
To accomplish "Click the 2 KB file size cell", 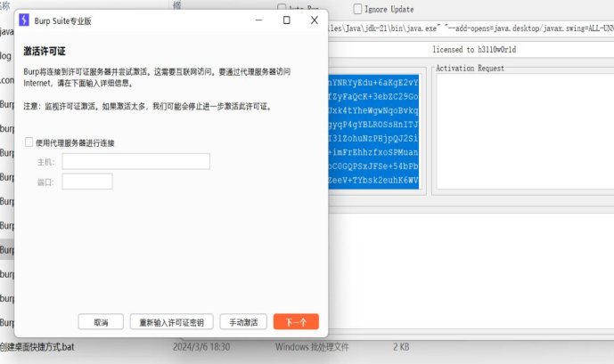I will coord(401,347).
